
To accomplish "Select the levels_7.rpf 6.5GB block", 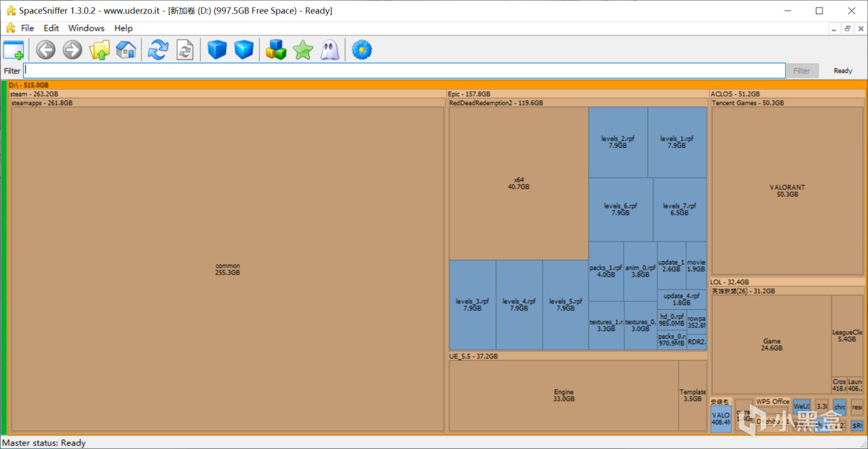I will (679, 209).
